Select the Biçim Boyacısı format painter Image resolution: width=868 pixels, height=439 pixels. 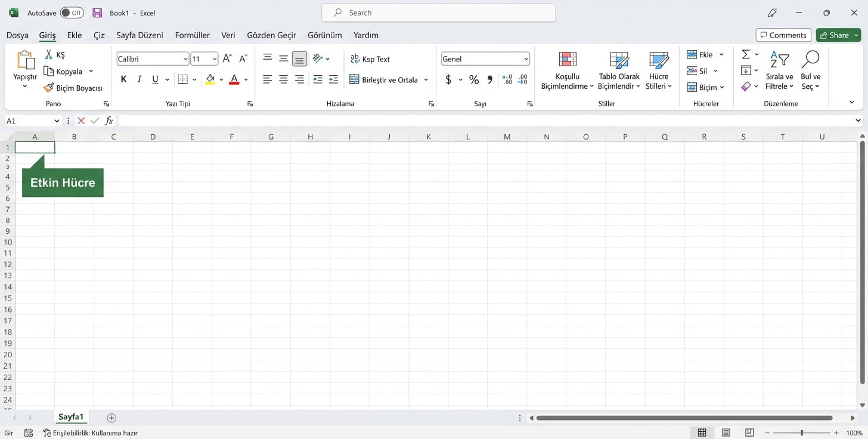pyautogui.click(x=73, y=88)
